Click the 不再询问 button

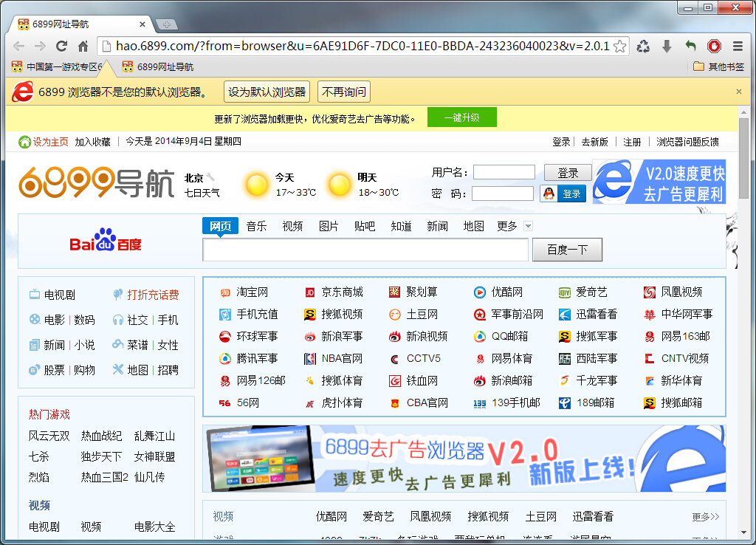[x=344, y=92]
